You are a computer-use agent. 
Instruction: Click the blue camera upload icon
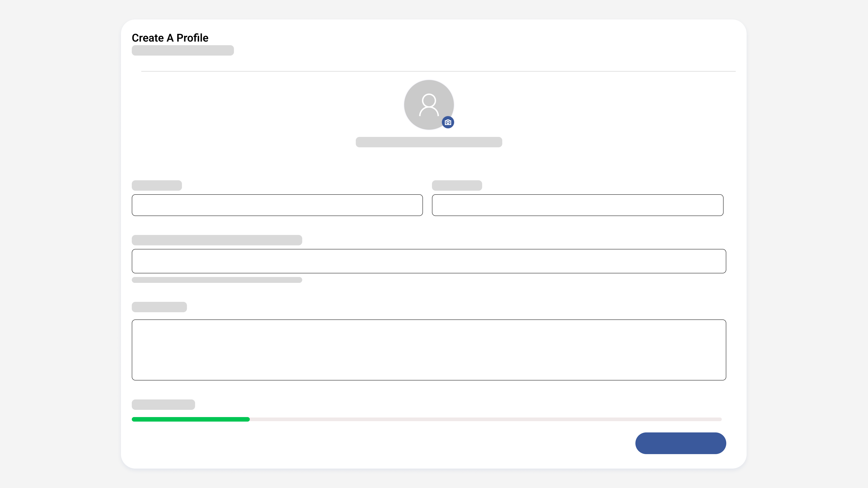[x=448, y=122]
